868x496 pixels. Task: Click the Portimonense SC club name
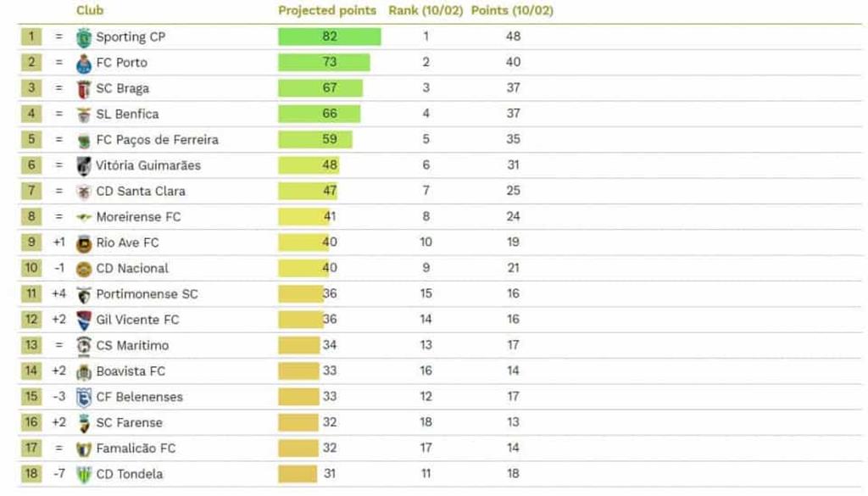click(x=147, y=294)
